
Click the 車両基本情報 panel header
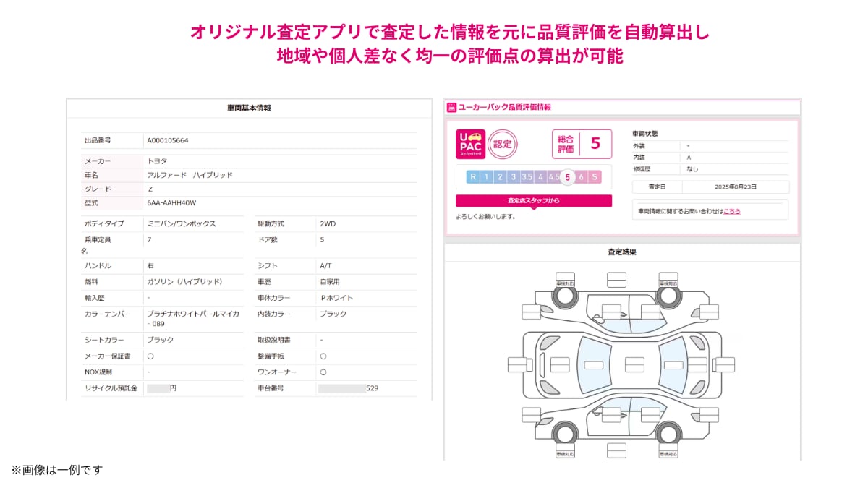(x=249, y=108)
